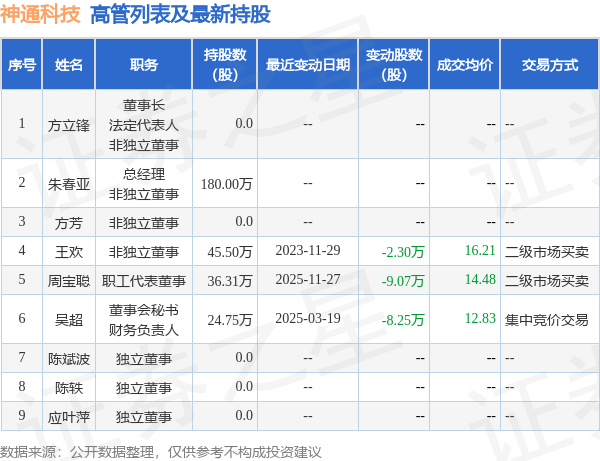Click the name 应叶萍
Viewport: 600px width, 461px height.
coord(68,417)
